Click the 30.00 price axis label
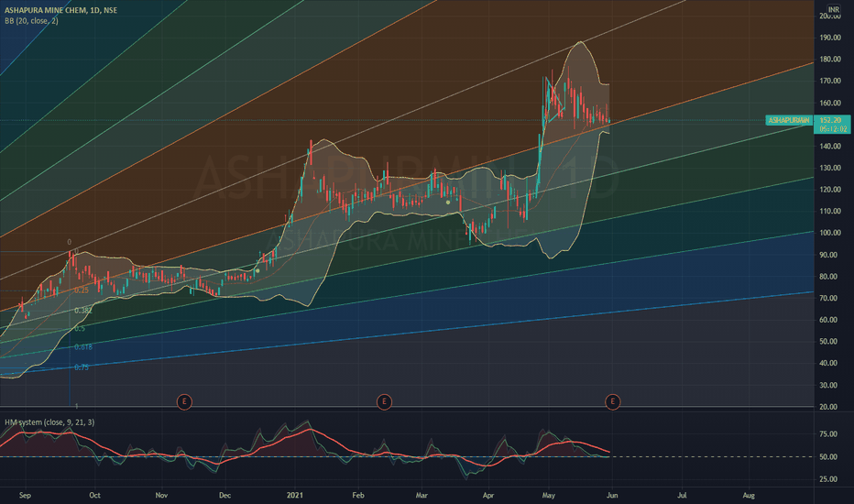The width and height of the screenshot is (854, 504). pyautogui.click(x=830, y=385)
